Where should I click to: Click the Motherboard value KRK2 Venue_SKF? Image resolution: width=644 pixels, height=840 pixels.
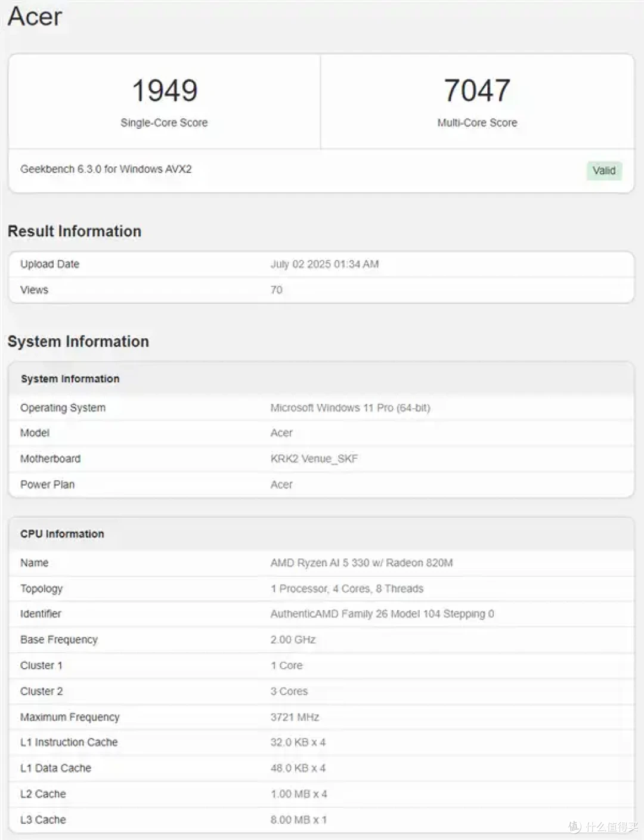314,459
